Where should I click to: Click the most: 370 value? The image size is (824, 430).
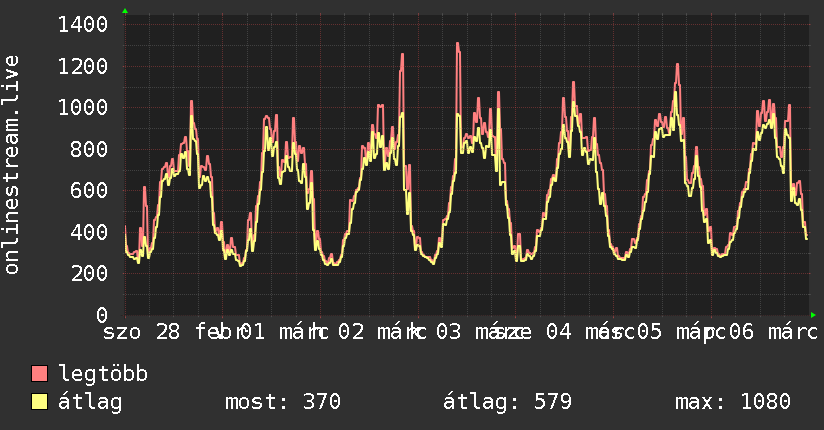point(283,402)
